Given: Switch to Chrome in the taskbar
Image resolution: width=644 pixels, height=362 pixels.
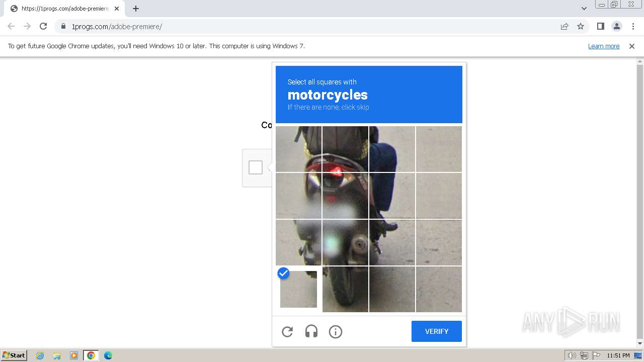Looking at the screenshot, I should pyautogui.click(x=91, y=355).
